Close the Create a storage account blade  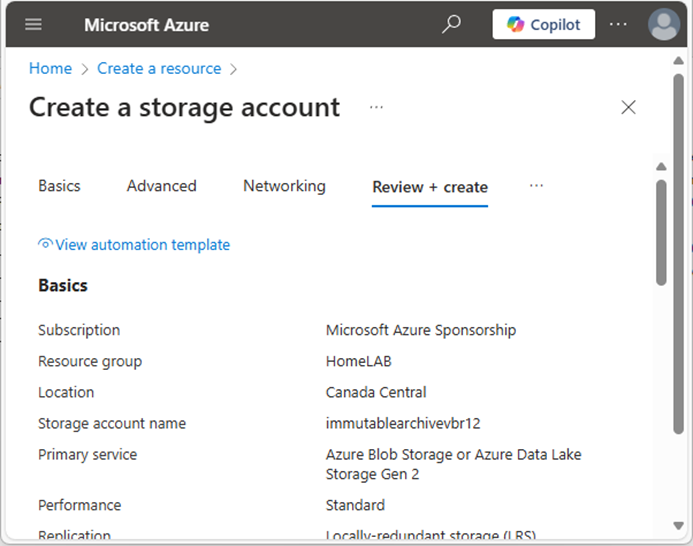tap(628, 107)
